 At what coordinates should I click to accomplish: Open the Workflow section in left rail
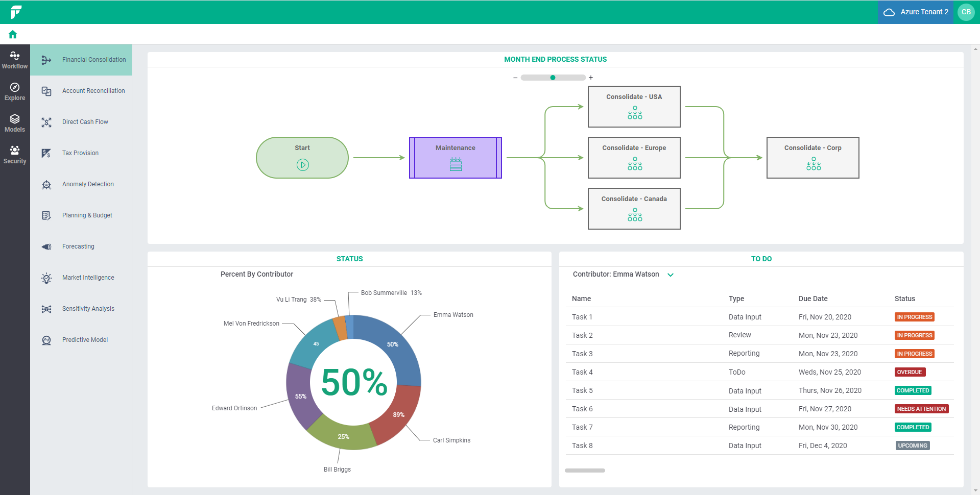click(15, 60)
